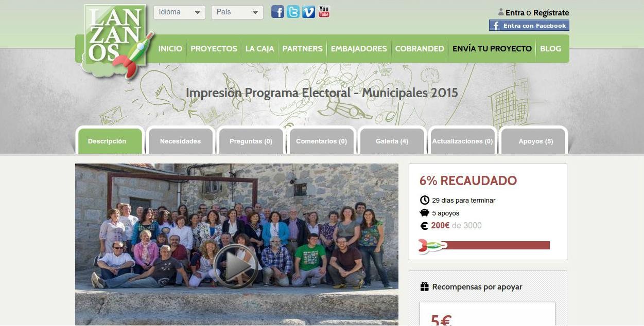Click the Lanzanos rocket logo
This screenshot has width=644, height=326.
[x=118, y=42]
